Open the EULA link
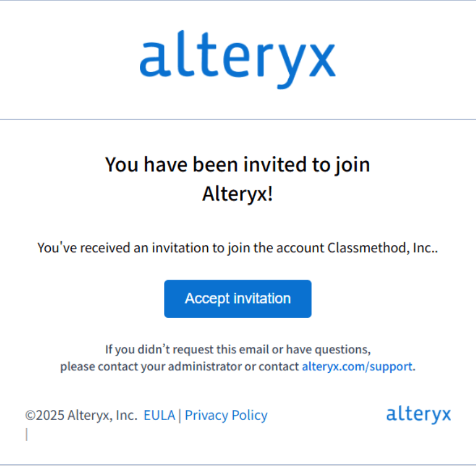This screenshot has width=476, height=466. pyautogui.click(x=159, y=415)
